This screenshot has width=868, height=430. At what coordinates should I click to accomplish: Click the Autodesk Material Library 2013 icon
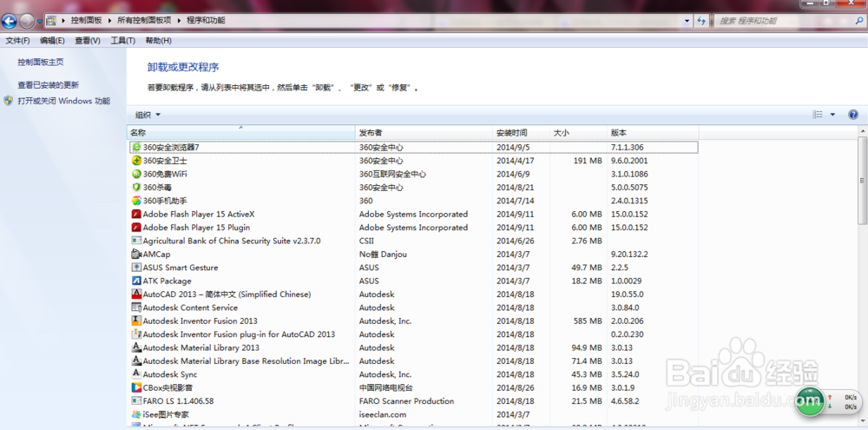pos(136,347)
